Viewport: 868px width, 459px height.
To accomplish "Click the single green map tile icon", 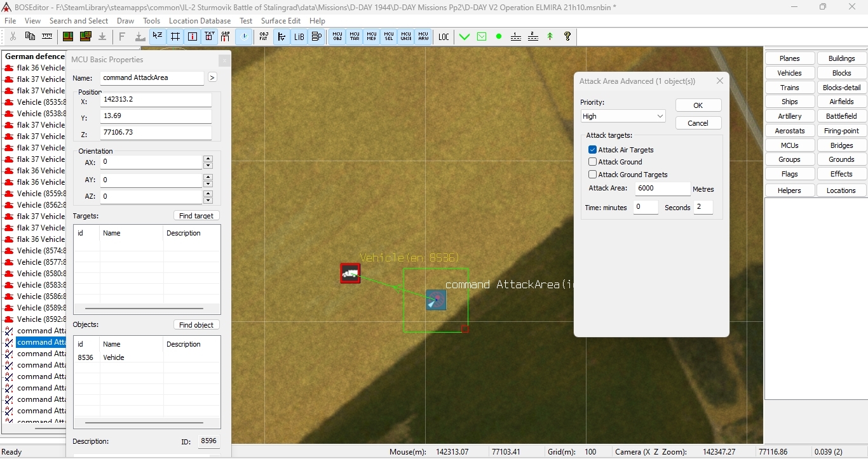I will [67, 37].
